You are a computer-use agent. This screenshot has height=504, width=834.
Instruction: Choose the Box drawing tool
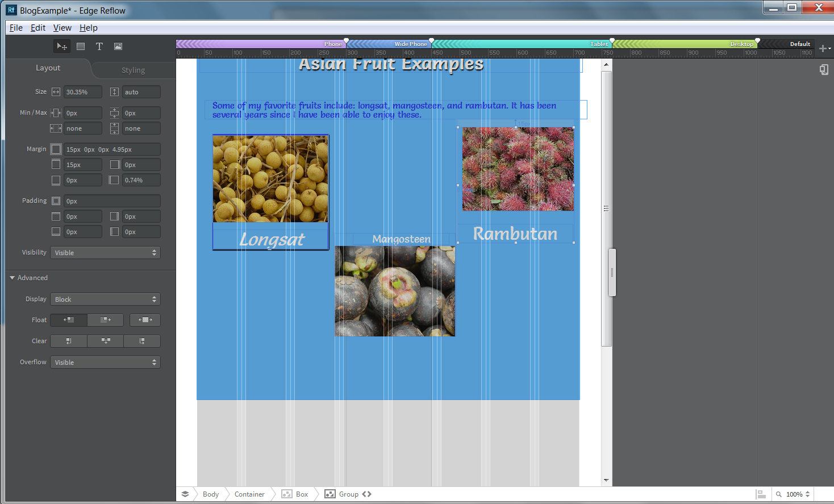(81, 46)
